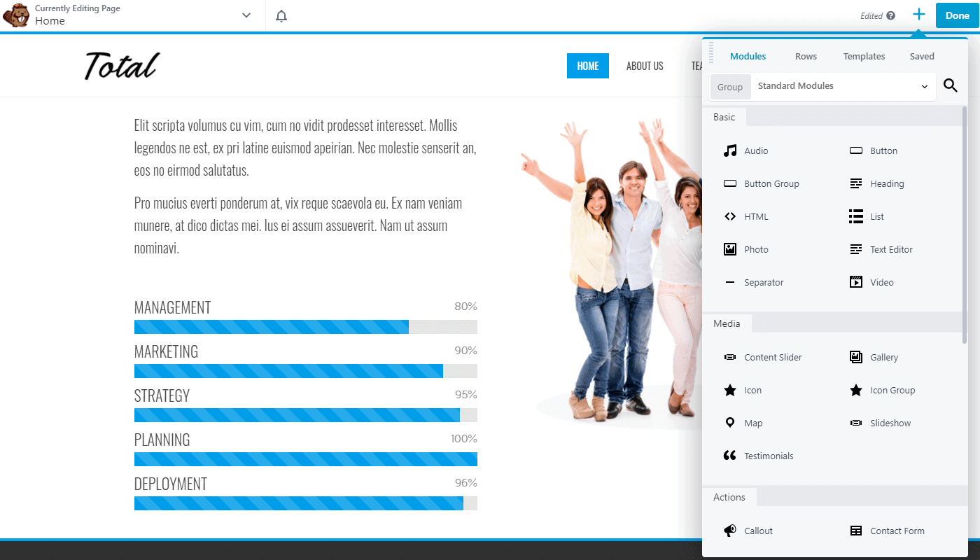Select the Testimonials quote icon
Viewport: 980px width, 560px height.
click(x=730, y=456)
